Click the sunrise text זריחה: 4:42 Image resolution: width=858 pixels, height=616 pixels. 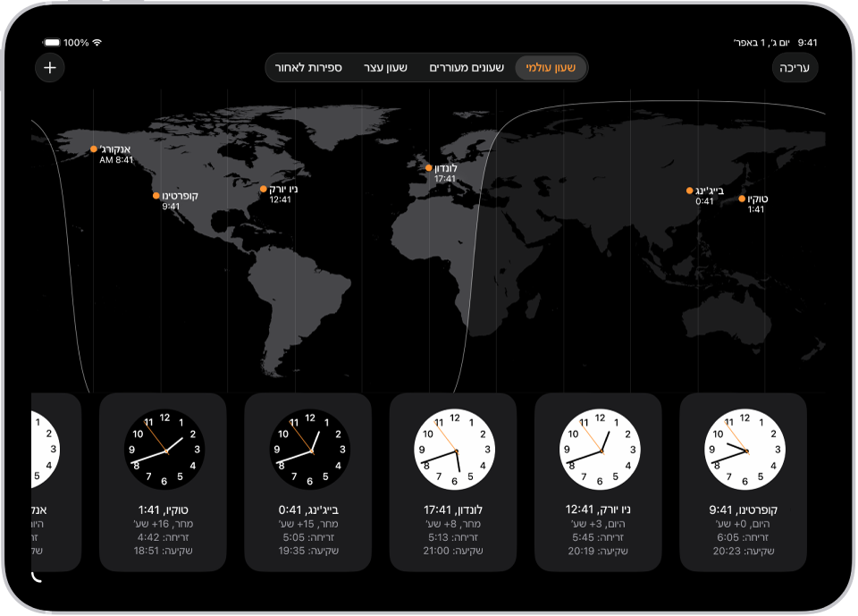tap(163, 537)
